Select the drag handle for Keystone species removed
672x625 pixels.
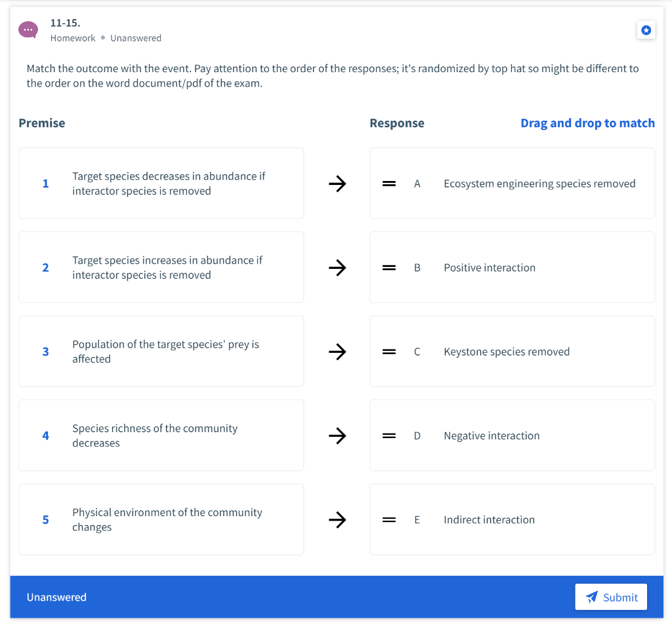(x=388, y=352)
